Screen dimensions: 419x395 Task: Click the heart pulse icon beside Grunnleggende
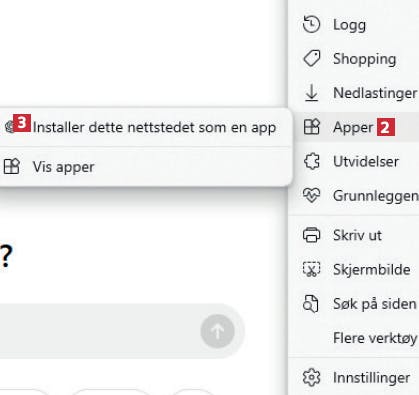click(311, 195)
